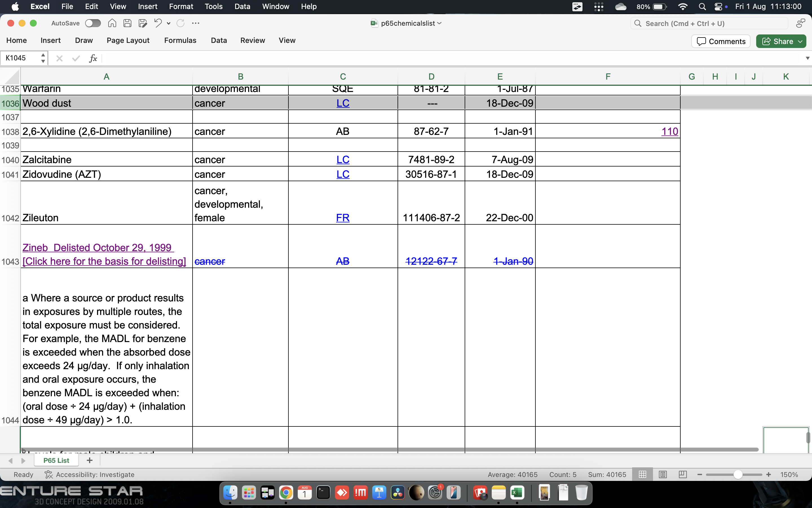
Task: Open the undo history dropdown arrow
Action: coord(168,23)
